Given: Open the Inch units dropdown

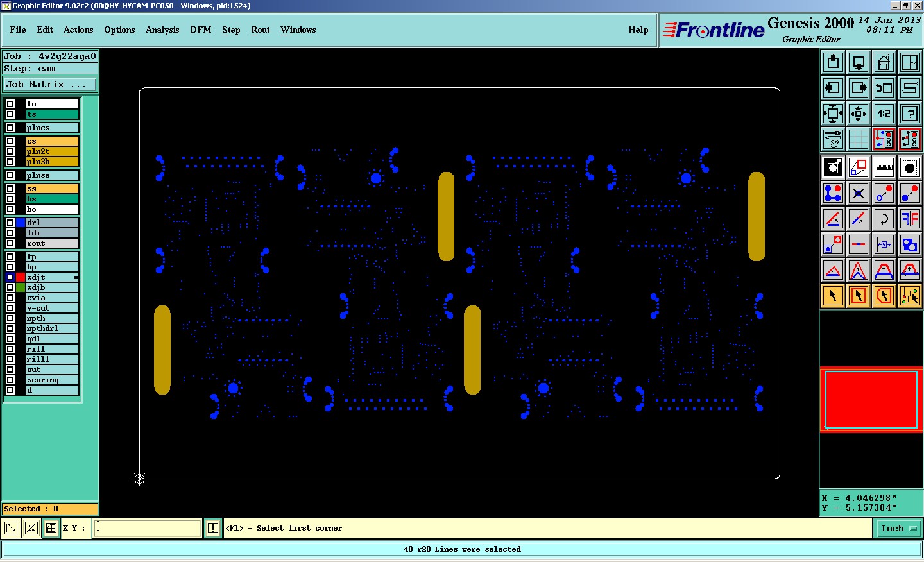Looking at the screenshot, I should (898, 529).
